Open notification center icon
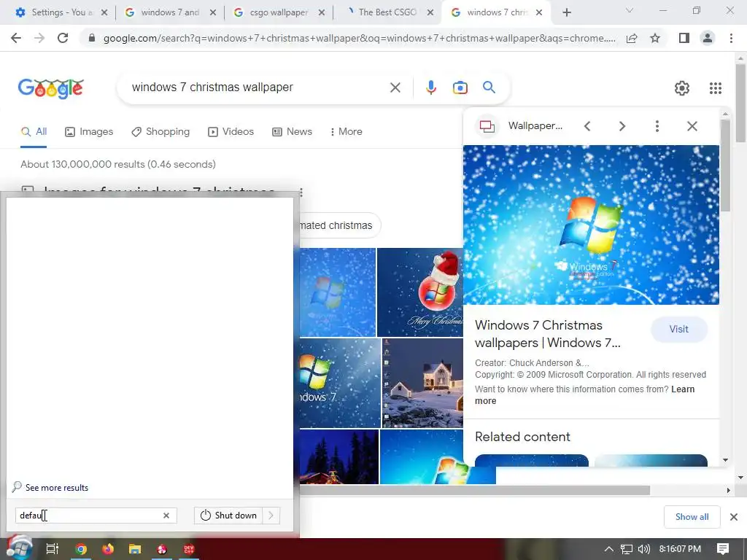The width and height of the screenshot is (747, 560). coord(723,549)
